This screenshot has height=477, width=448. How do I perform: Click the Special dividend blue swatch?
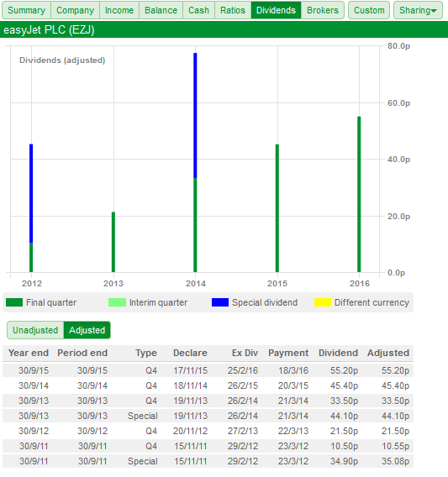(220, 302)
